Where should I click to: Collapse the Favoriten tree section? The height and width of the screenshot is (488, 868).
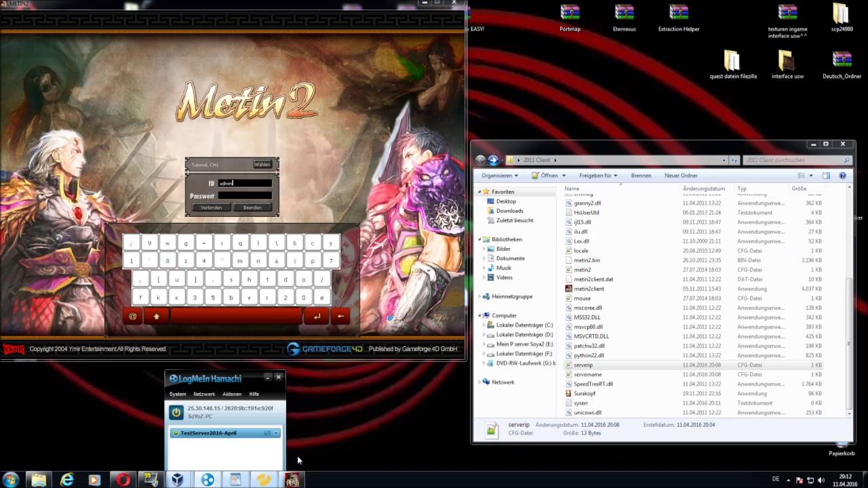[479, 192]
